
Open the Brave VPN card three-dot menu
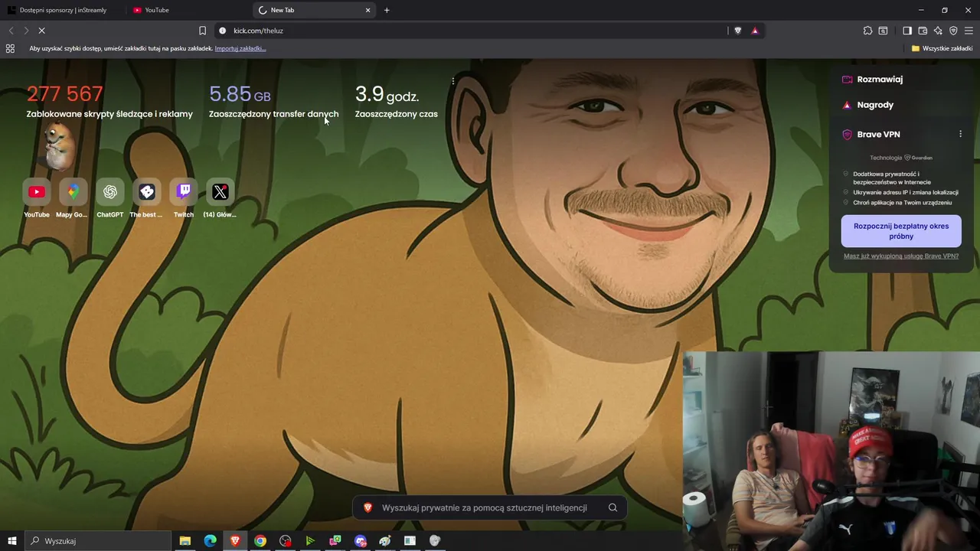click(x=960, y=134)
